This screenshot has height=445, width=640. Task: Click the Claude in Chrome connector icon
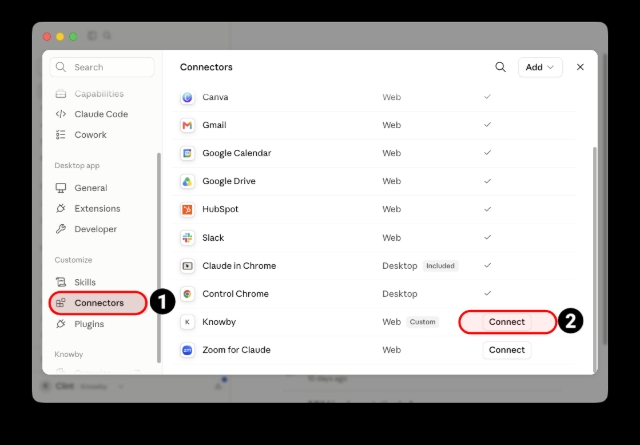(x=187, y=266)
